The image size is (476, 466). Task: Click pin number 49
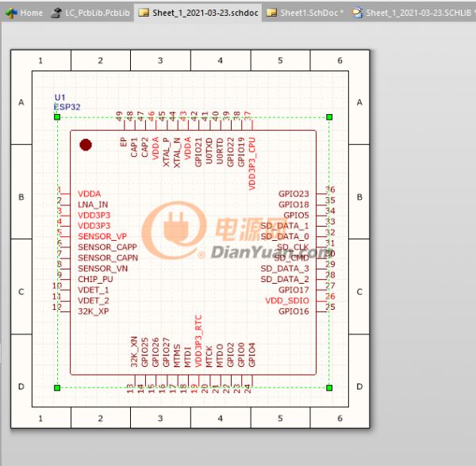[119, 116]
